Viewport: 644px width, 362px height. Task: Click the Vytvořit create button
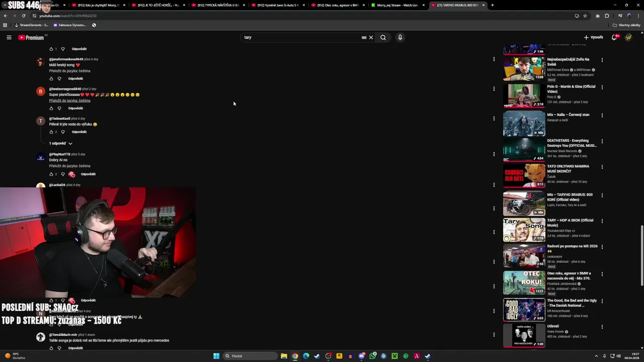pos(593,37)
